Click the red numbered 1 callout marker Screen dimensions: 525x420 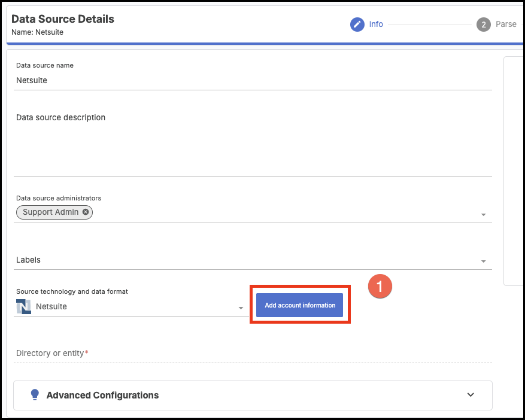tap(379, 286)
